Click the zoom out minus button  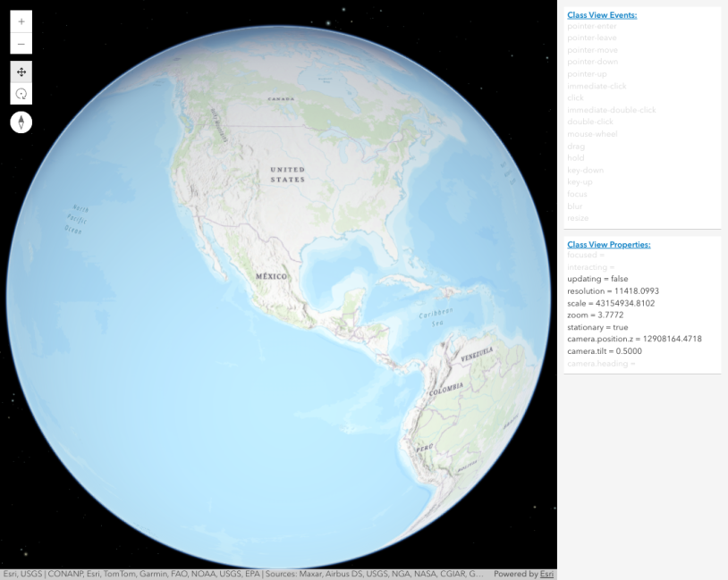point(21,44)
